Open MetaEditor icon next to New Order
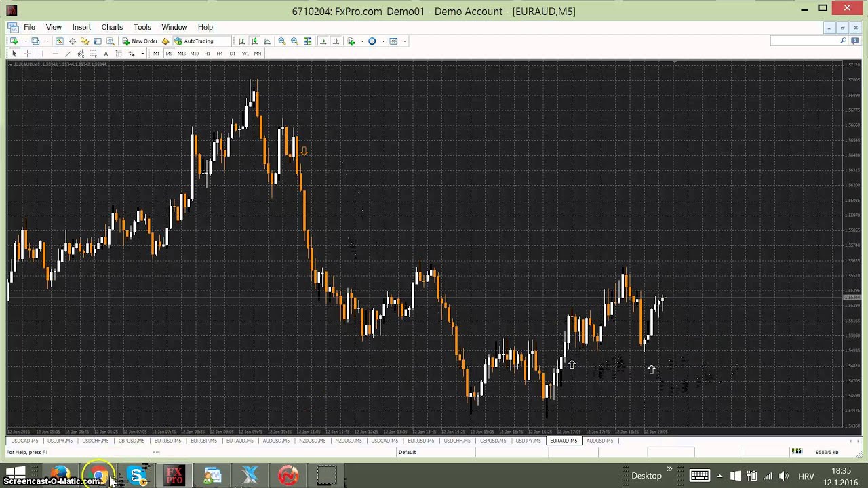The width and height of the screenshot is (868, 488). pos(165,41)
